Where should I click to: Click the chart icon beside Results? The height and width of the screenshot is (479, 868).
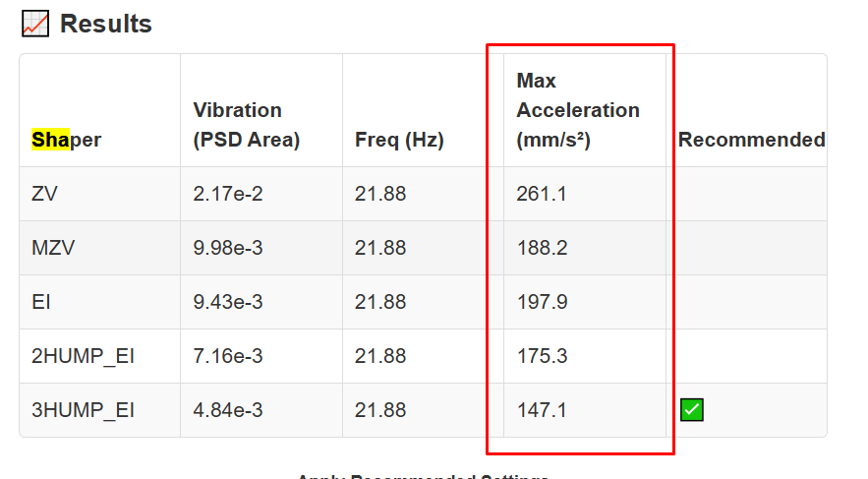35,24
